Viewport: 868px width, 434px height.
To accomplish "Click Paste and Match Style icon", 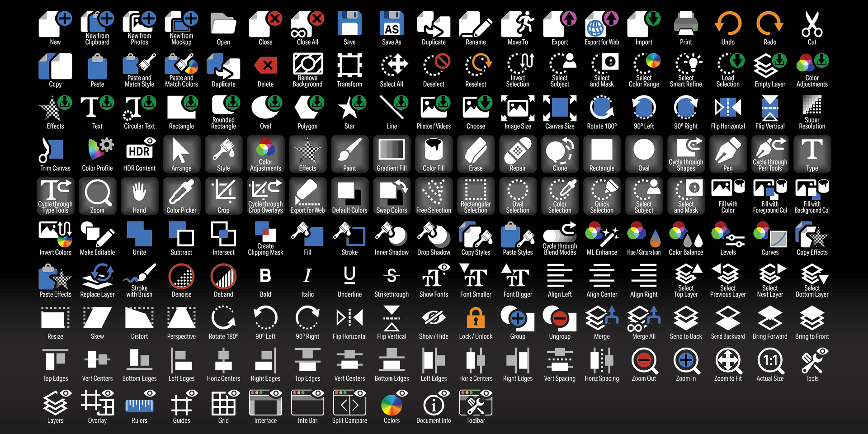I will [x=139, y=64].
